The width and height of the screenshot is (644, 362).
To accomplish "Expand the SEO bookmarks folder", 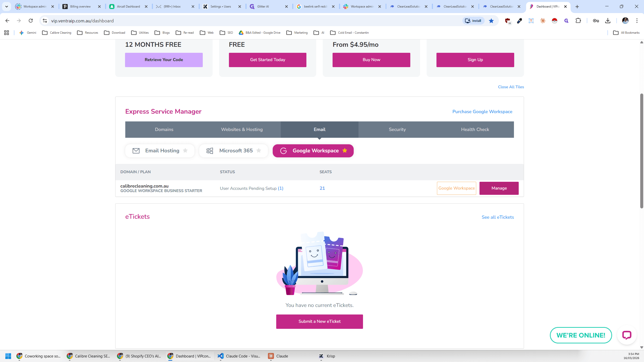I will click(x=226, y=33).
